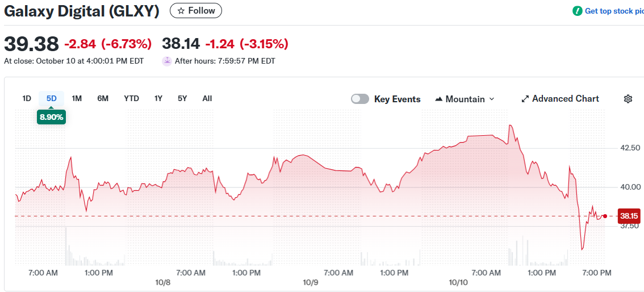644x292 pixels.
Task: Click the 8.90% five-day change badge
Action: (x=52, y=117)
